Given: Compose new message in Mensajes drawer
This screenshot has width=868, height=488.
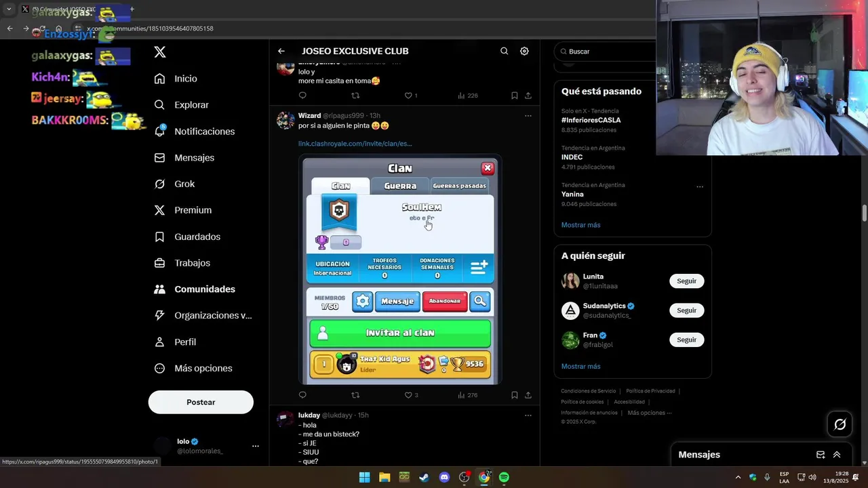Looking at the screenshot, I should [821, 455].
